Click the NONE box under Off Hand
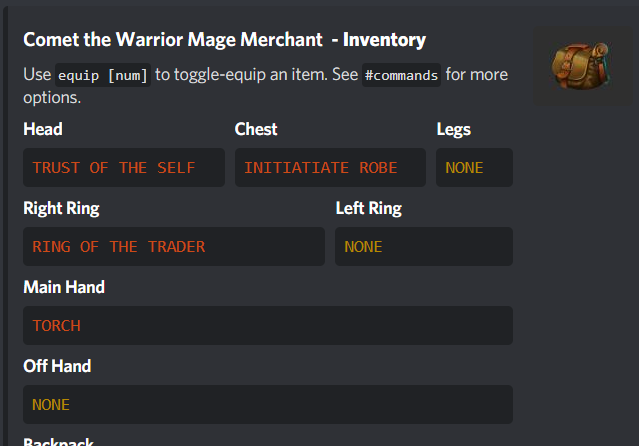The height and width of the screenshot is (446, 639). coord(267,404)
